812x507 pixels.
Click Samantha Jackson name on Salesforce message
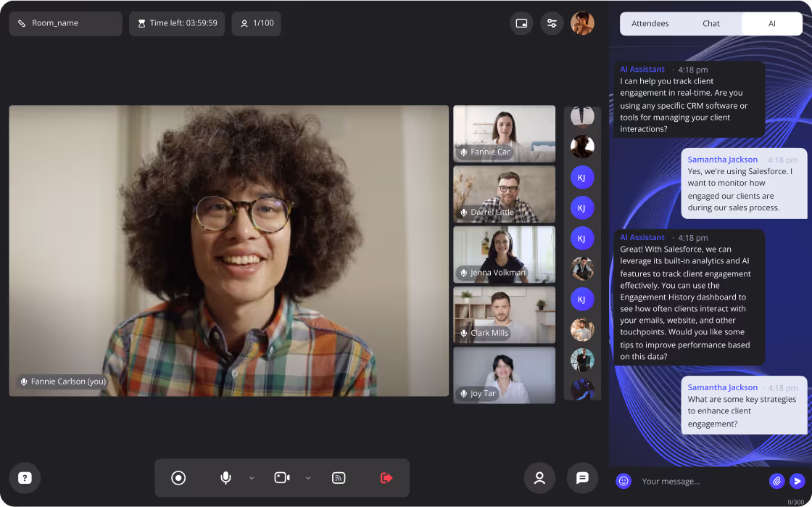coord(722,160)
